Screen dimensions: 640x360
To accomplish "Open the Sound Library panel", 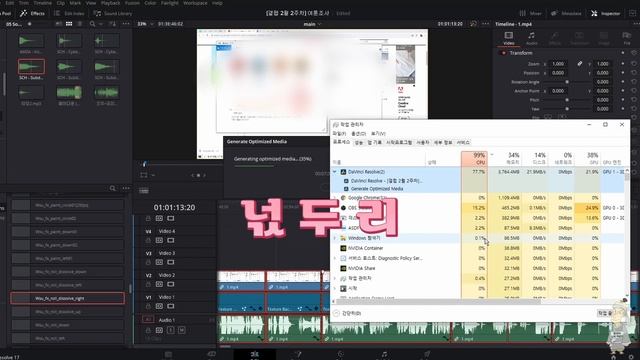I will [113, 13].
